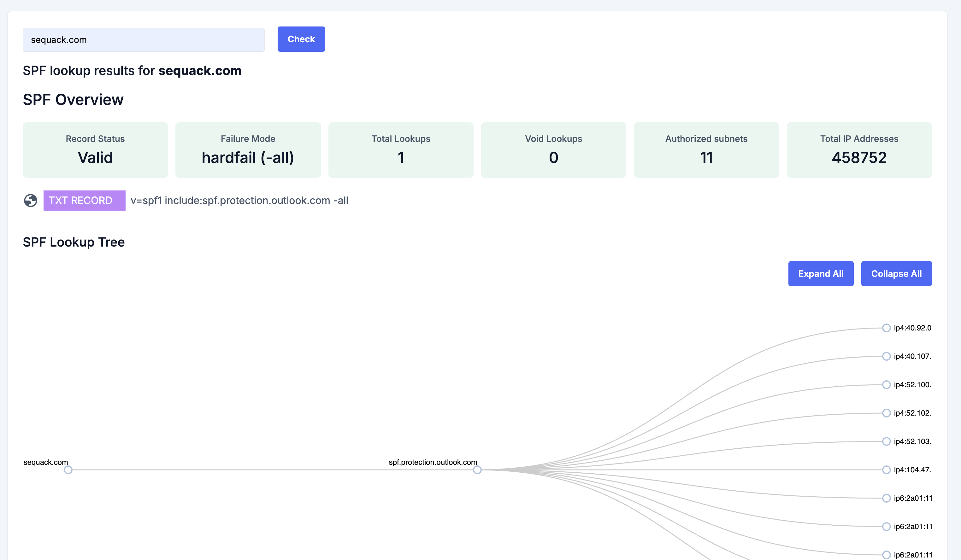
Task: Focus the domain input field containing sequack.com
Action: 143,40
